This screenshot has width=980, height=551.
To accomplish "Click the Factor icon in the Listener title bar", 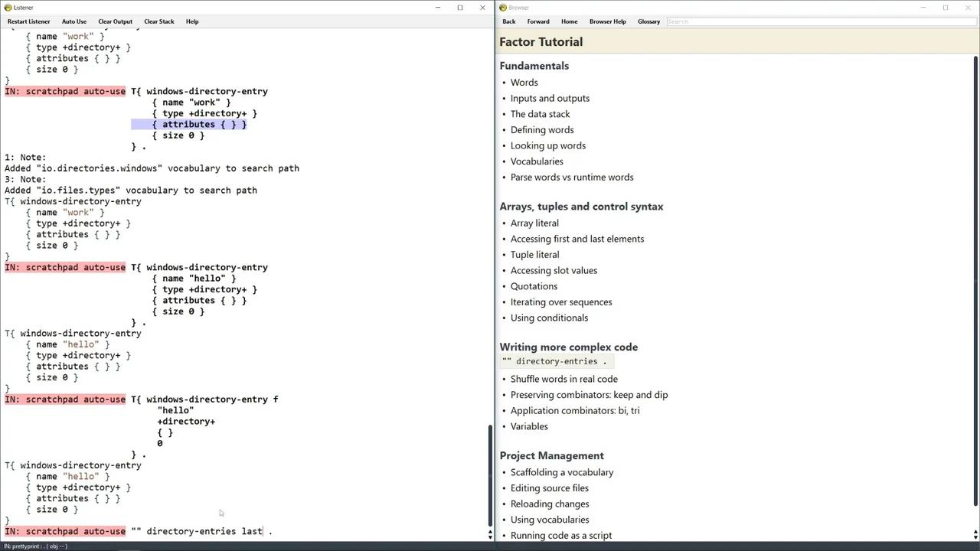I will [x=8, y=7].
